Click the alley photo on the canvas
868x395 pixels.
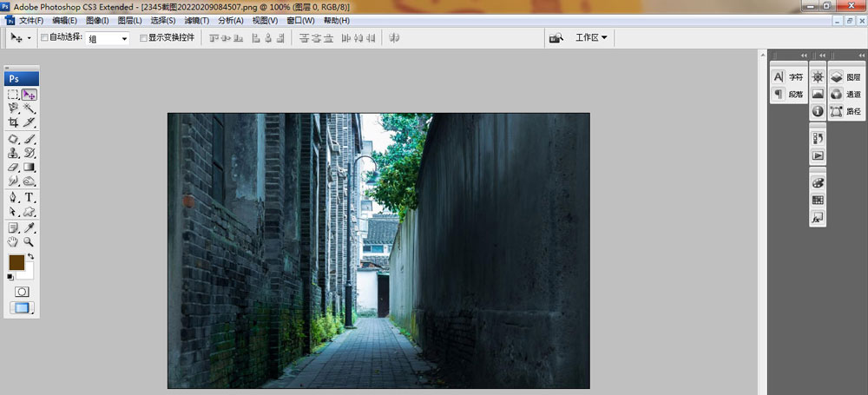378,250
